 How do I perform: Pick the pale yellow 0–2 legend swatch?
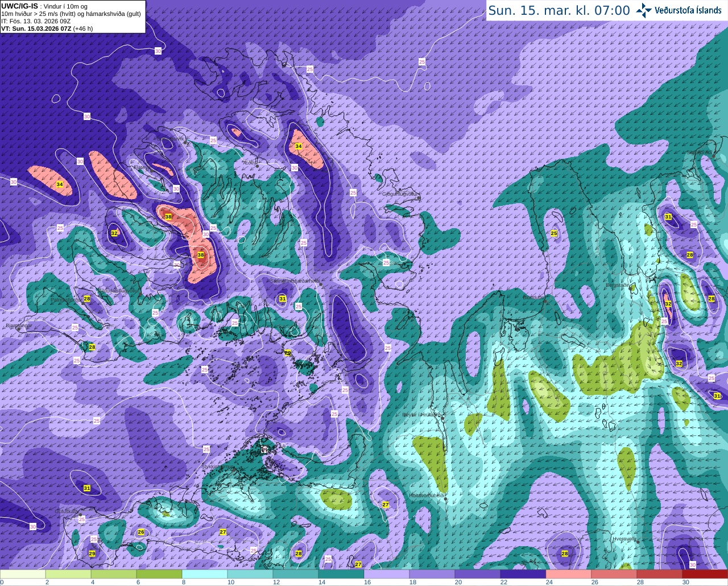tap(23, 574)
